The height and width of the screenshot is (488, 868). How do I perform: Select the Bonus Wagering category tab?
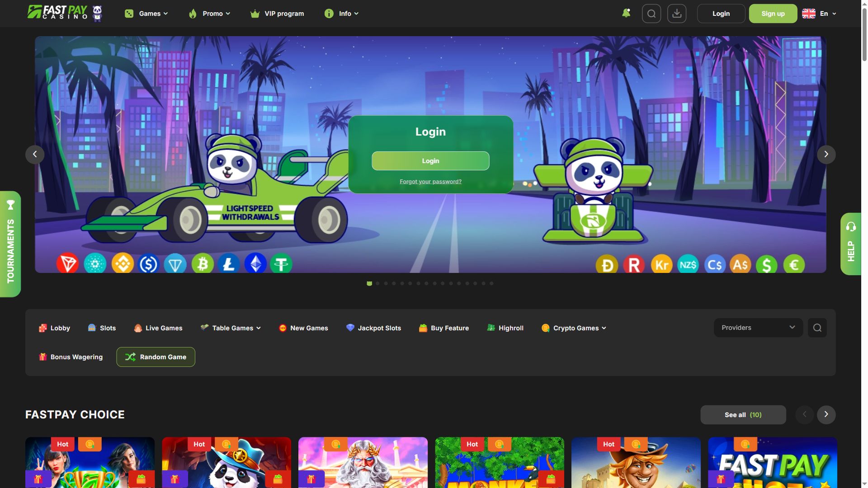pyautogui.click(x=71, y=357)
